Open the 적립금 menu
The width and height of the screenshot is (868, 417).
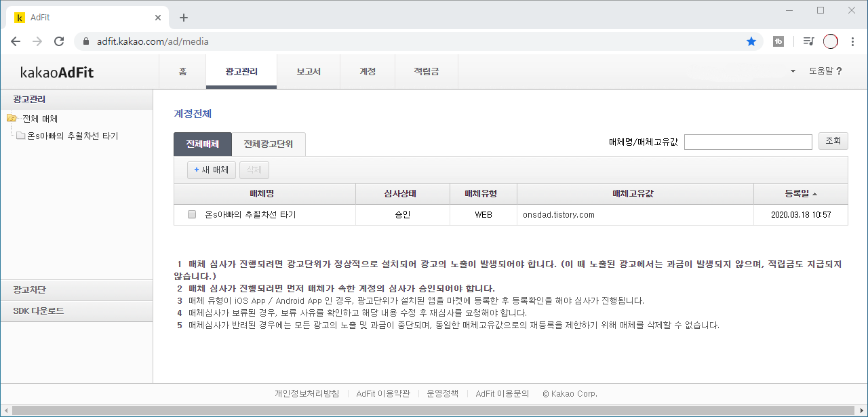click(x=427, y=71)
